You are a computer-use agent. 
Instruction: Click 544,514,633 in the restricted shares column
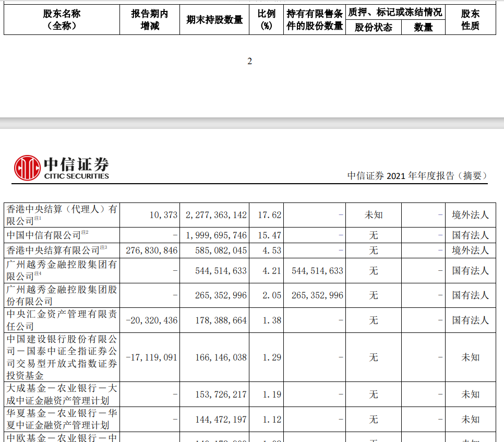[318, 271]
